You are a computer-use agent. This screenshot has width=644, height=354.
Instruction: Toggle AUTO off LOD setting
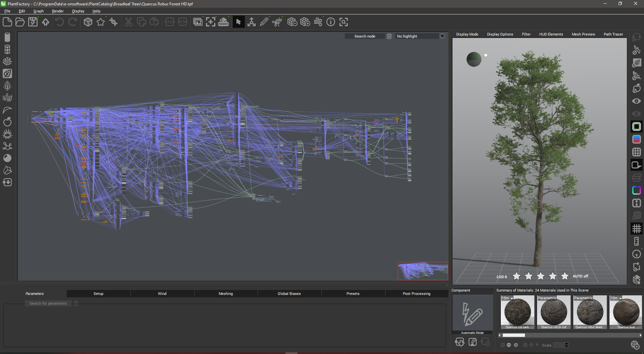coord(580,276)
